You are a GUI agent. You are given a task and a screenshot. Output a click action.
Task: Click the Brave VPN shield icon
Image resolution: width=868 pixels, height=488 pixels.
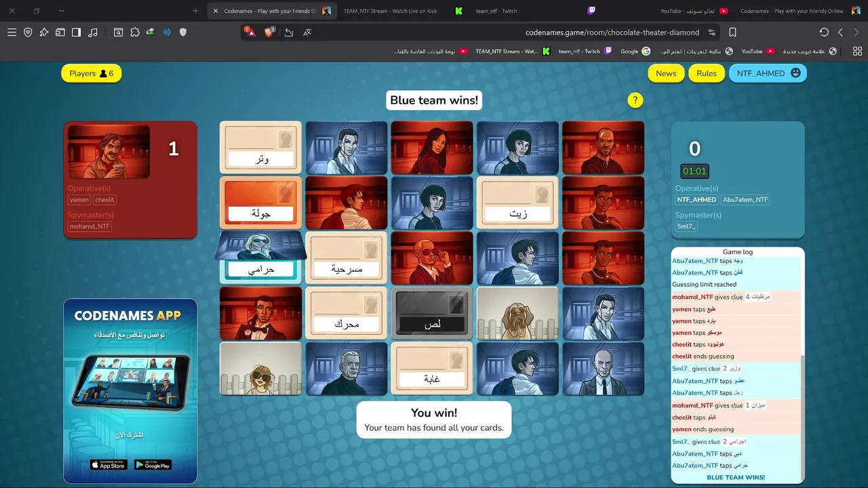click(x=28, y=33)
